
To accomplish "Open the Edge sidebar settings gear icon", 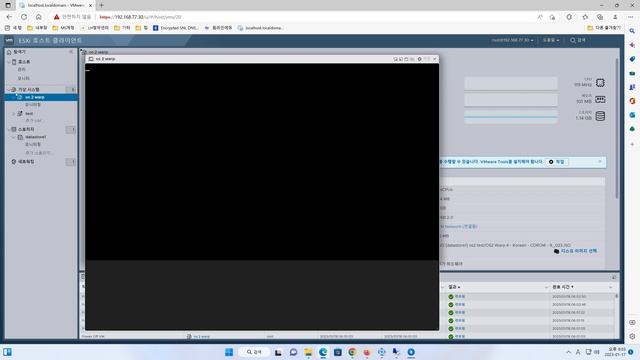I will point(632,336).
